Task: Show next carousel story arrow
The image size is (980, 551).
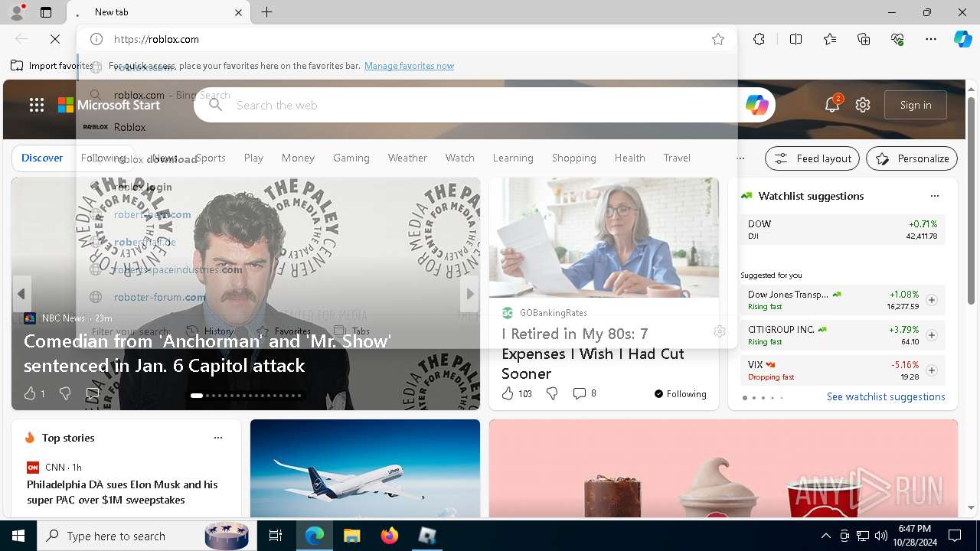Action: click(x=470, y=294)
